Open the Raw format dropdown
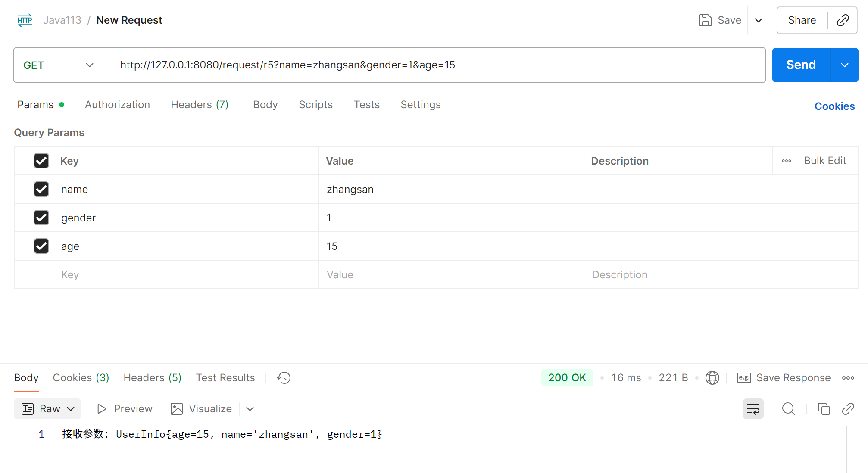 pyautogui.click(x=47, y=409)
